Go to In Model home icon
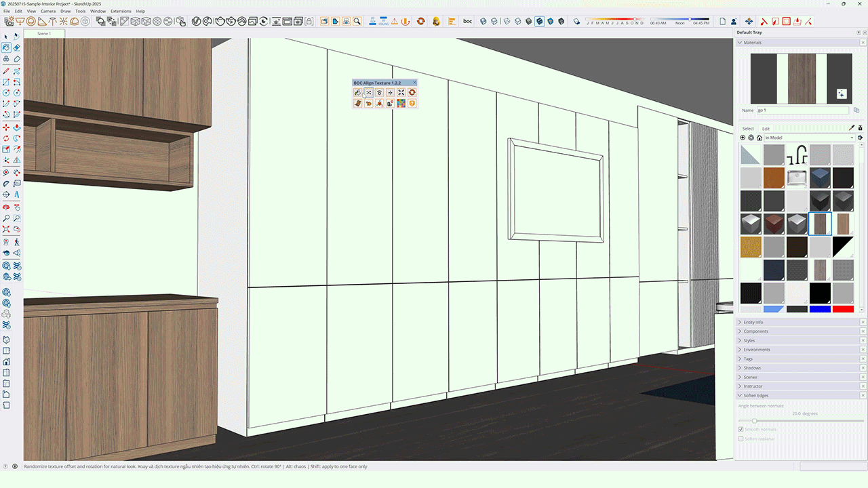Viewport: 868px width, 488px height. (x=759, y=138)
